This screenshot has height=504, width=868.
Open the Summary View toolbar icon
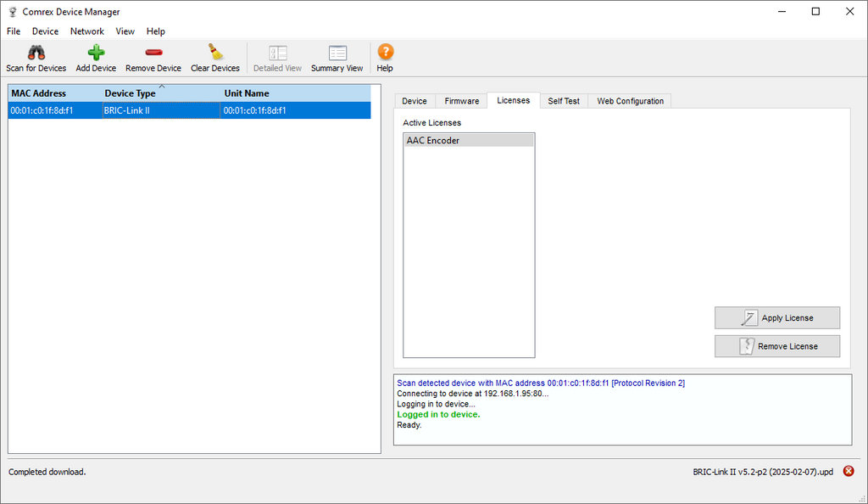pos(337,53)
